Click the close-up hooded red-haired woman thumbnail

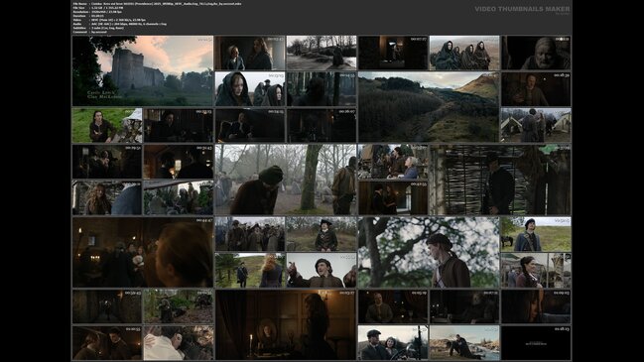[250, 89]
